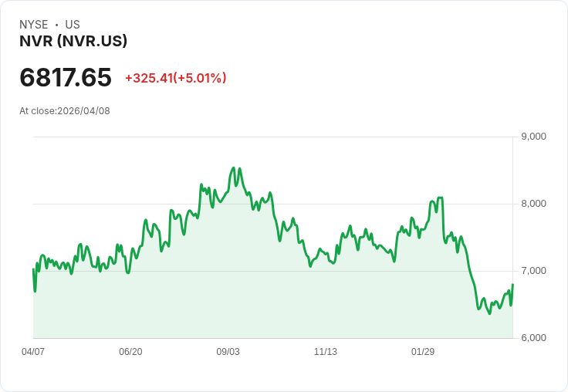Select the 01/29 date on the x-axis
Viewport: 568px width, 392px height.
tap(423, 351)
